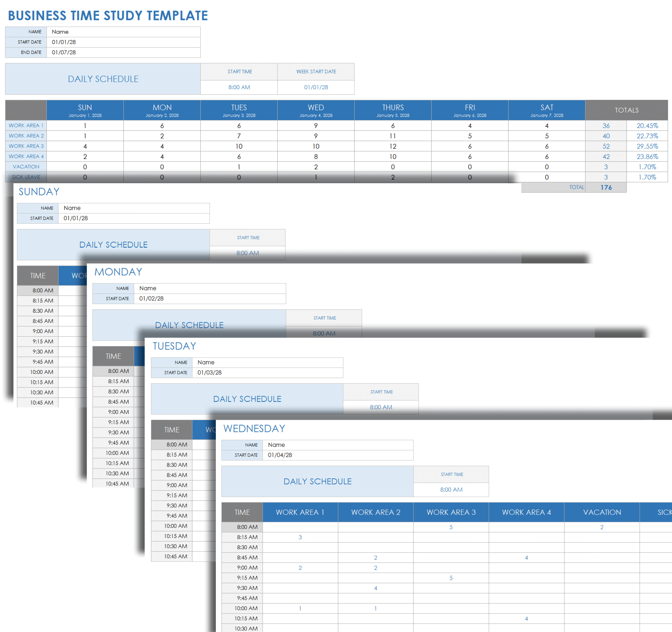This screenshot has width=672, height=632.
Task: Select the Work Area 3 total of 52
Action: (x=606, y=146)
